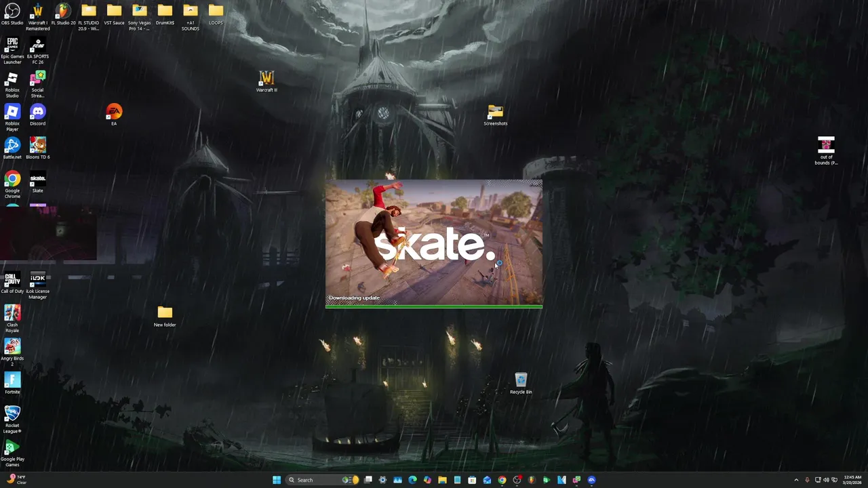This screenshot has height=488, width=868.
Task: Open Copilot from the taskbar
Action: tap(427, 480)
